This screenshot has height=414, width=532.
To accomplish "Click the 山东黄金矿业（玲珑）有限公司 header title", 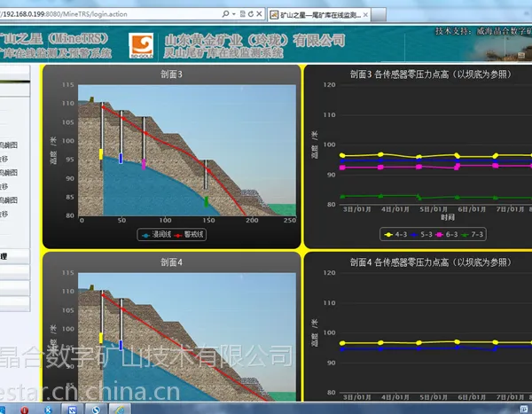I will pos(254,41).
